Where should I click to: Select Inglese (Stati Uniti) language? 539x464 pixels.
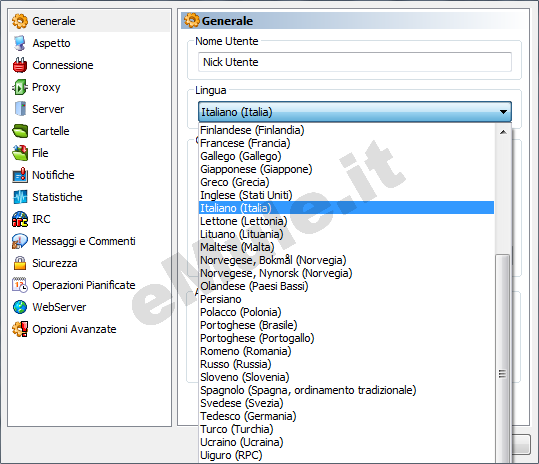point(346,195)
